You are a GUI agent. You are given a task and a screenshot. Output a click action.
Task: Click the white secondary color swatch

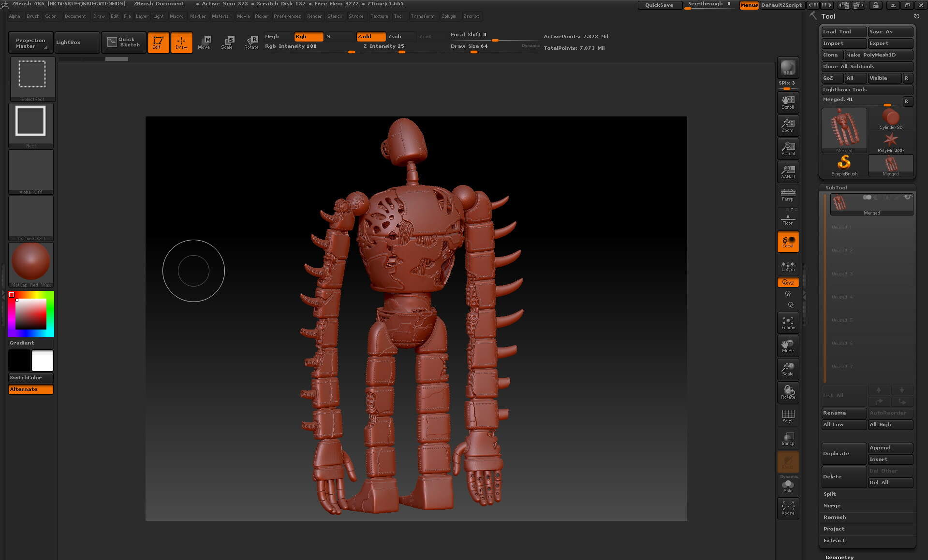coord(43,360)
